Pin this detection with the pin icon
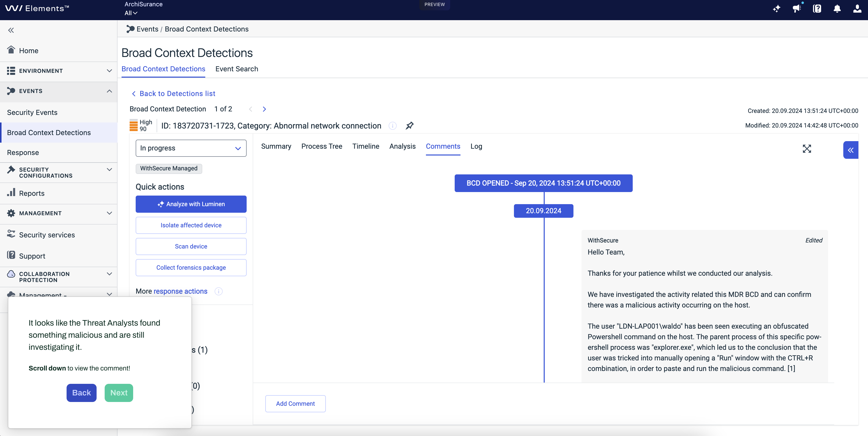Screen dimensions: 868x436 pyautogui.click(x=409, y=126)
